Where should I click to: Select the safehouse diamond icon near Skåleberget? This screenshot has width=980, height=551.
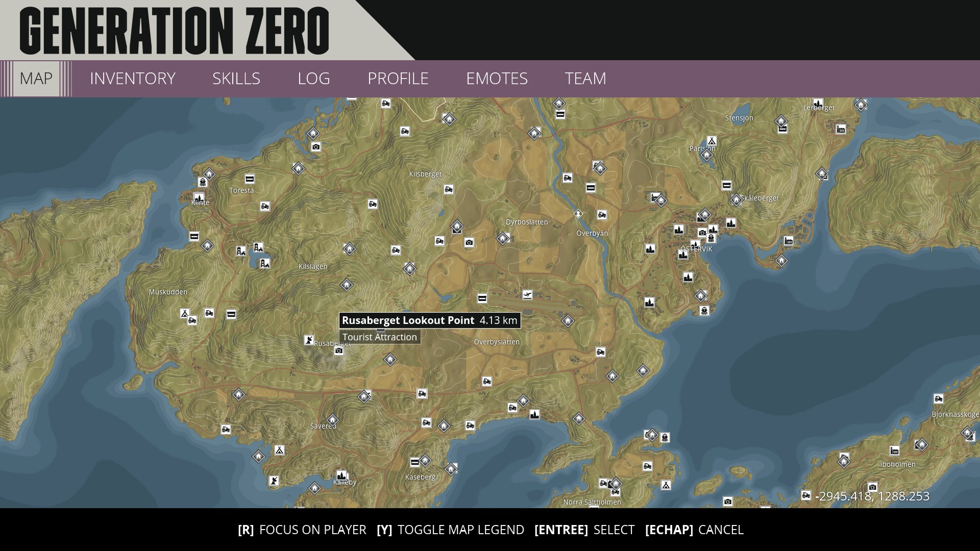737,201
